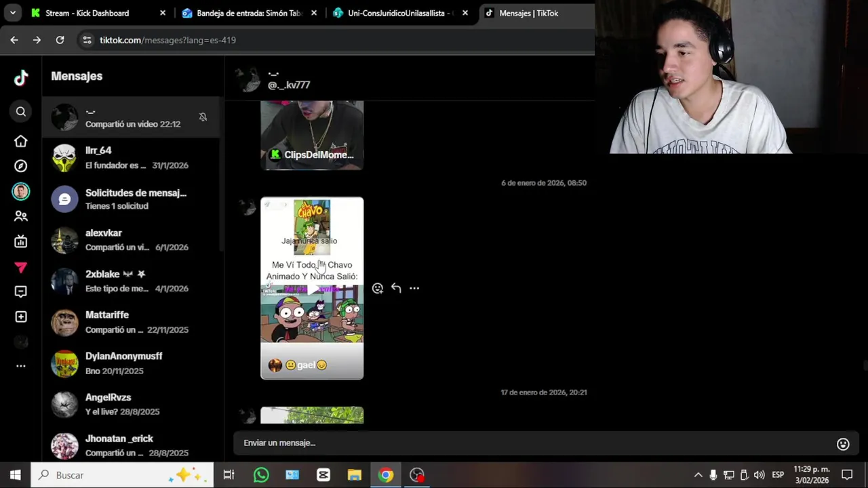Open the ClipsDelMomento shared video
Image resolution: width=868 pixels, height=488 pixels.
pyautogui.click(x=312, y=135)
